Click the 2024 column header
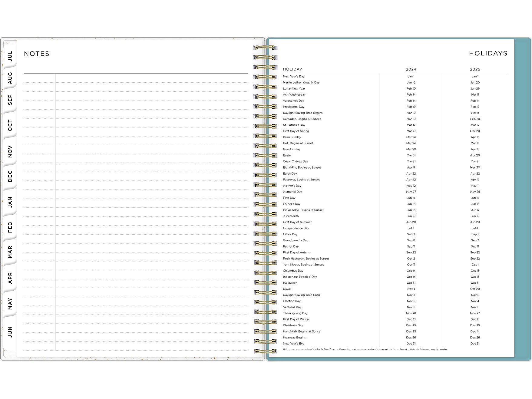This screenshot has width=532, height=399. coord(411,69)
